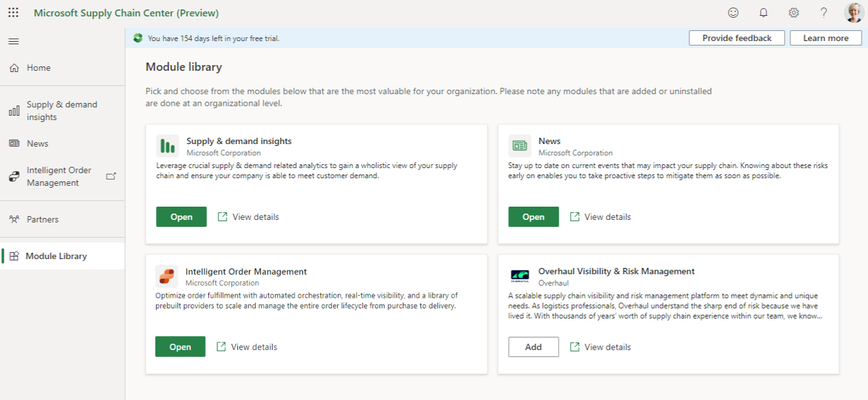Click the Module library page heading
Viewport: 868px width, 400px height.
pos(184,67)
